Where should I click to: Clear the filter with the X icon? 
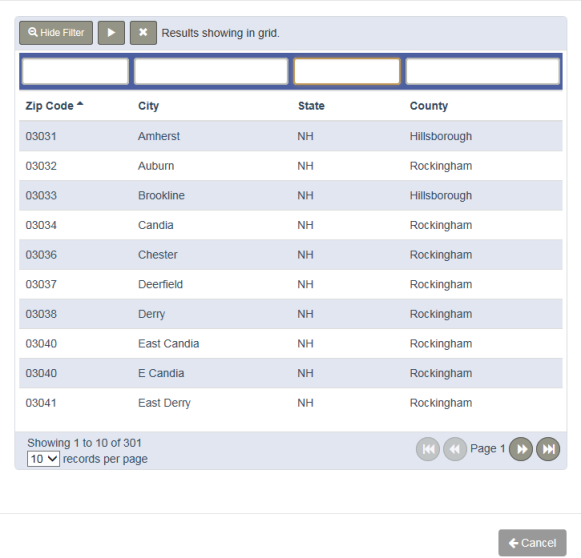(143, 33)
